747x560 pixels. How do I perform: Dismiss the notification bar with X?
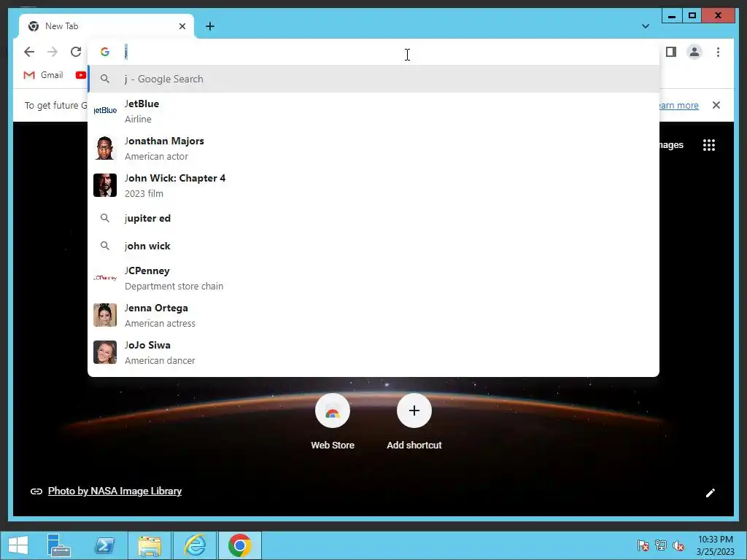[x=716, y=105]
